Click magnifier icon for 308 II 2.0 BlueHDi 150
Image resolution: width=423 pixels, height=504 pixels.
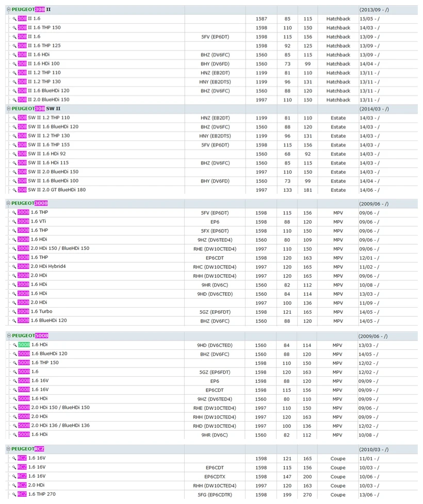tap(14, 100)
